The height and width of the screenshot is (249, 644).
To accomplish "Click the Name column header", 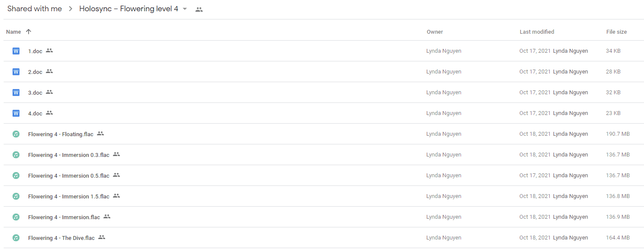I will tap(13, 32).
